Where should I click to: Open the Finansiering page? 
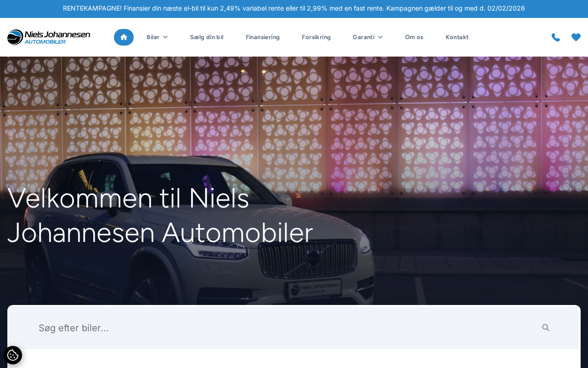click(x=263, y=37)
